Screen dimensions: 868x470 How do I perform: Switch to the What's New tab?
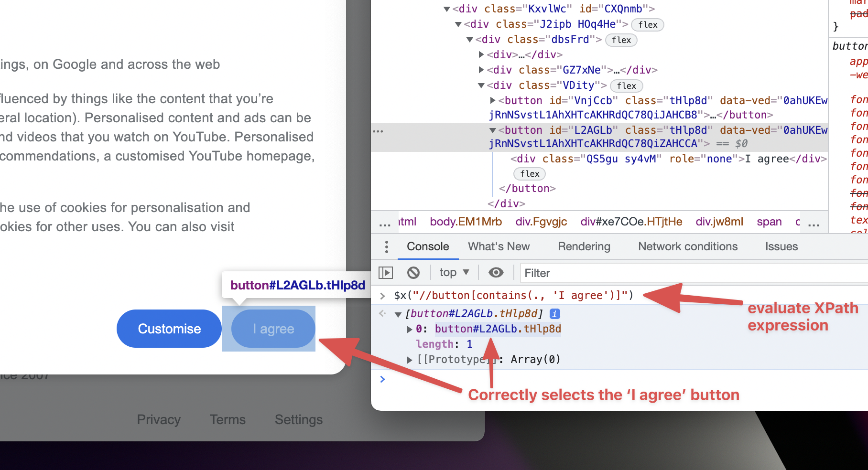(499, 246)
